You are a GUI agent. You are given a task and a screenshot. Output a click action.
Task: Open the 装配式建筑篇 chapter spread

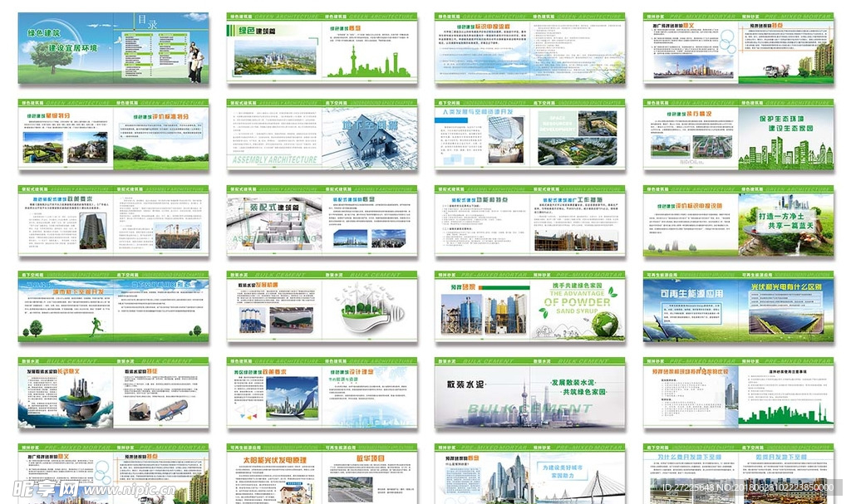tap(322, 221)
